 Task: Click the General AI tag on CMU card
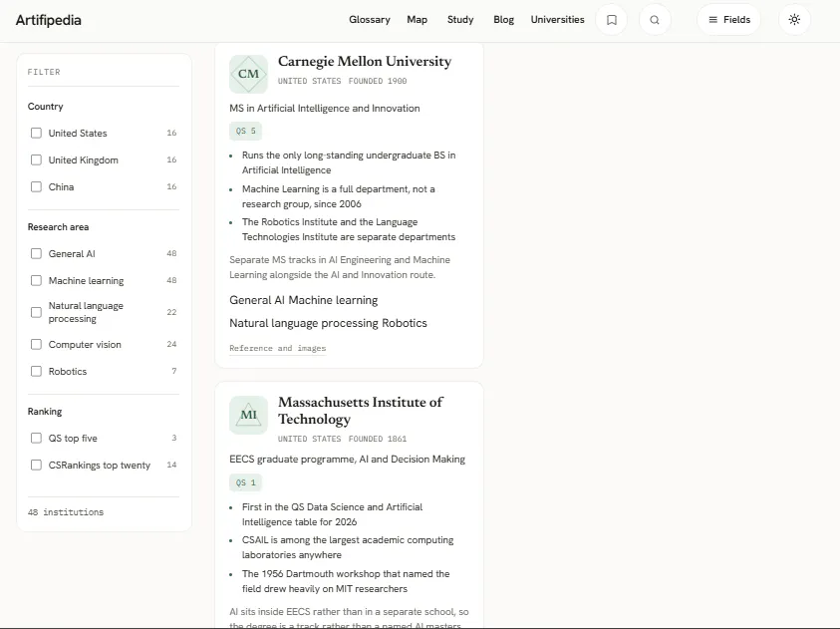pyautogui.click(x=257, y=300)
